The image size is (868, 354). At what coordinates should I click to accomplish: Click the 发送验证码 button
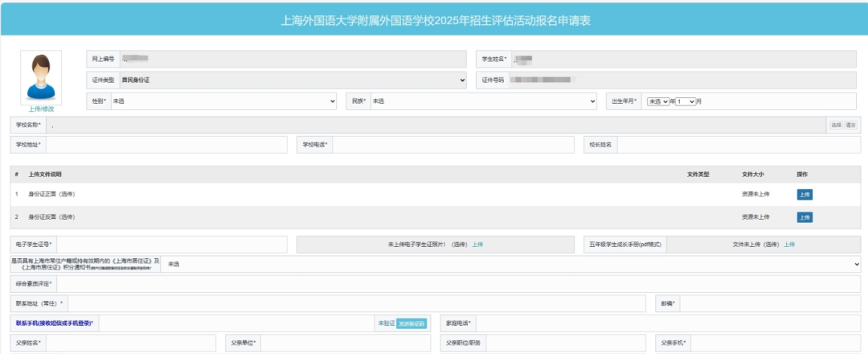click(x=411, y=323)
